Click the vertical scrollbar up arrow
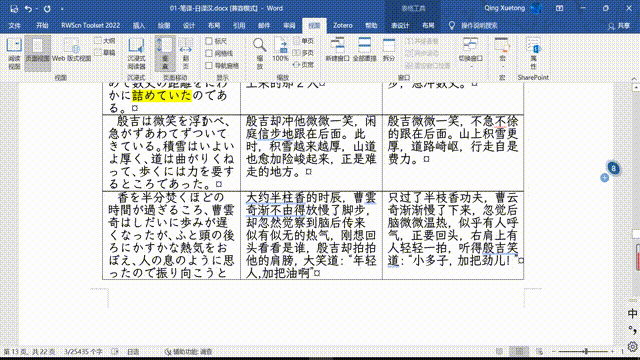The height and width of the screenshot is (360, 640). (x=636, y=88)
